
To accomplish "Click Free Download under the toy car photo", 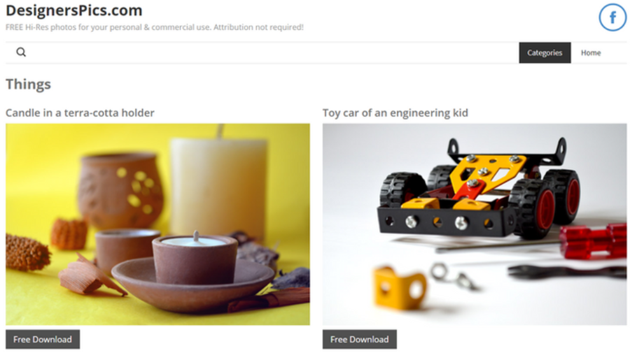I will (360, 340).
